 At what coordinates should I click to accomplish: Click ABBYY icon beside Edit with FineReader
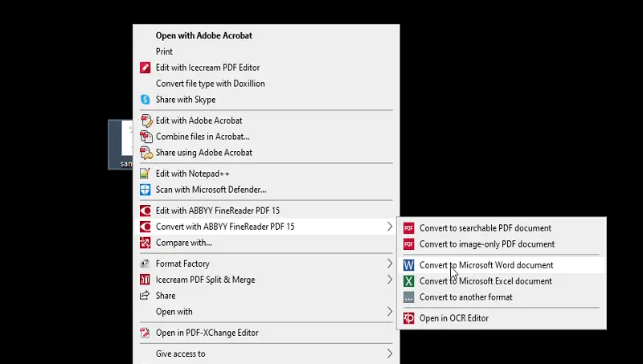coord(145,211)
